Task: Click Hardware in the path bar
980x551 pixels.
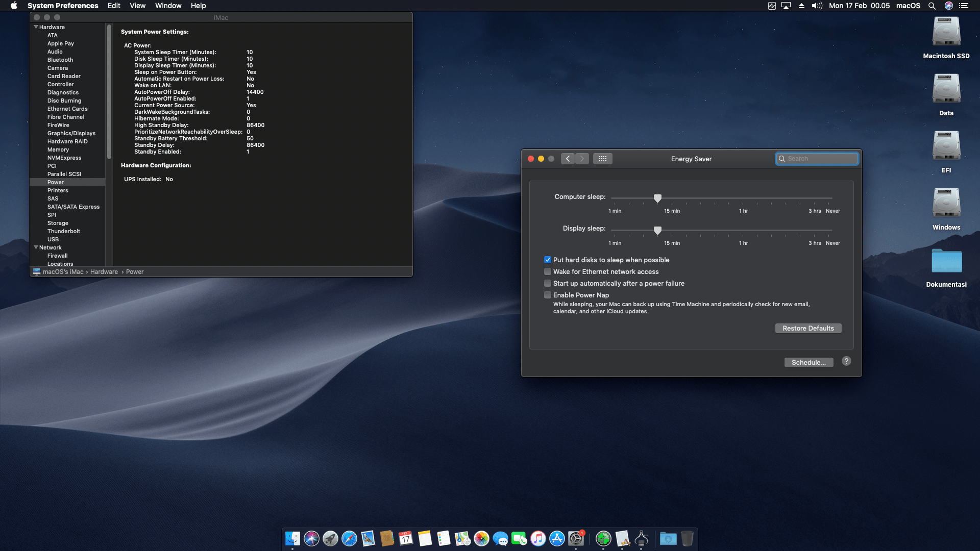Action: click(x=104, y=272)
